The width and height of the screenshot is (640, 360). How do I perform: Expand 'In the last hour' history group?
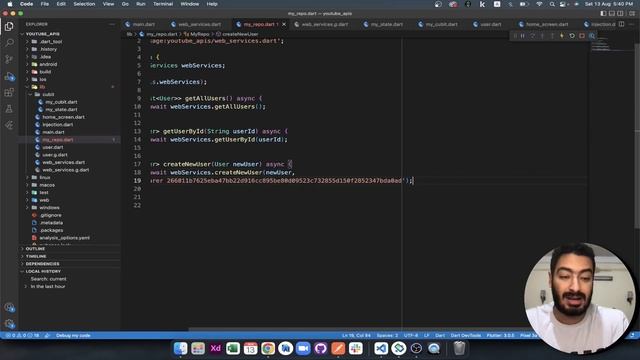pos(48,287)
